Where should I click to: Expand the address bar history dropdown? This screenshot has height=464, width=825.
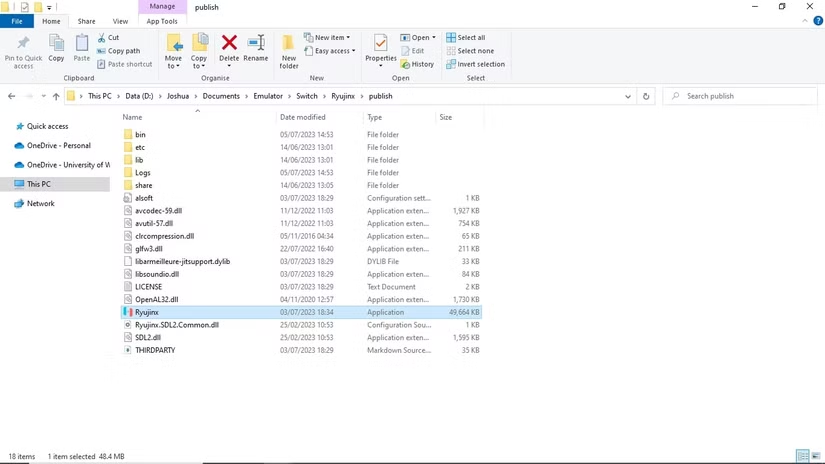point(628,96)
